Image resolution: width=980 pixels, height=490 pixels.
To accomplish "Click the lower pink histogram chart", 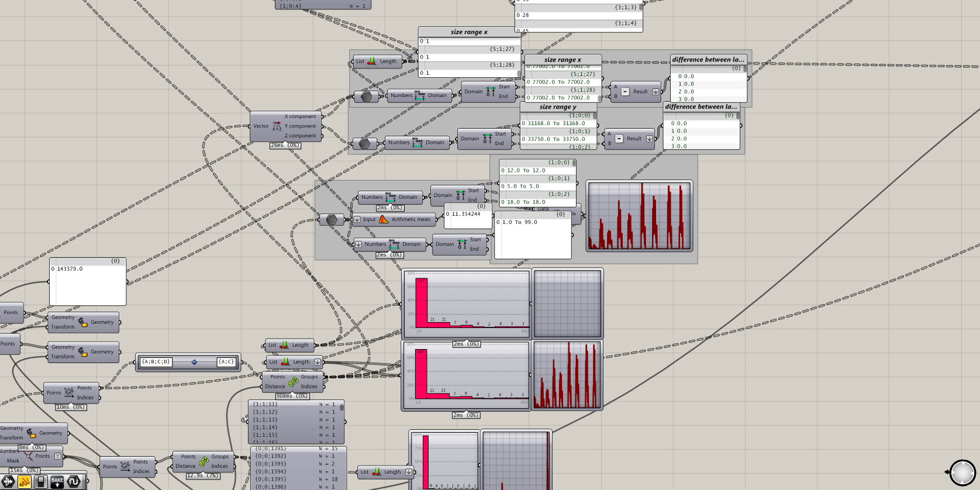I will (x=467, y=375).
